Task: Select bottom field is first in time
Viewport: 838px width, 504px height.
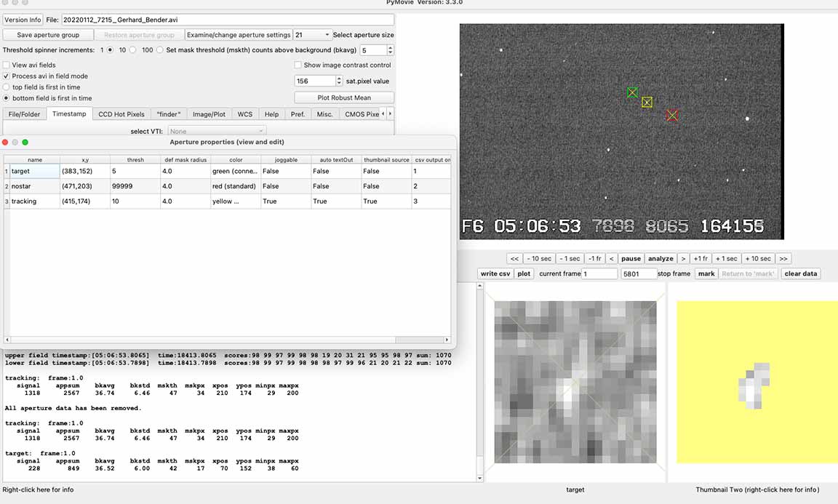Action: (x=7, y=98)
